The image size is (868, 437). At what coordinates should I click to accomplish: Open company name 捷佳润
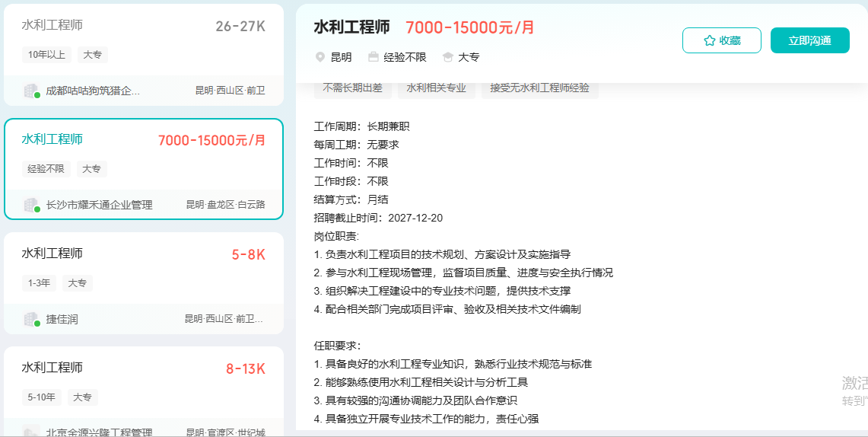(x=62, y=319)
